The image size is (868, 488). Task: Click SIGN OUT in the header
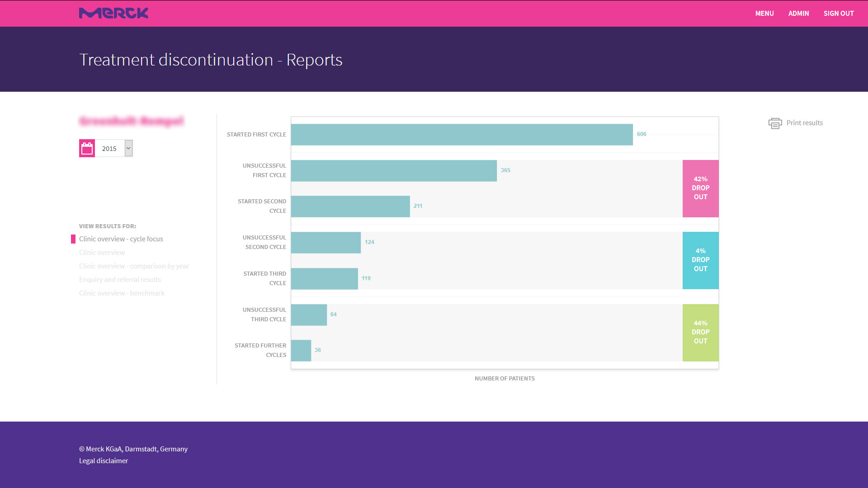[839, 13]
